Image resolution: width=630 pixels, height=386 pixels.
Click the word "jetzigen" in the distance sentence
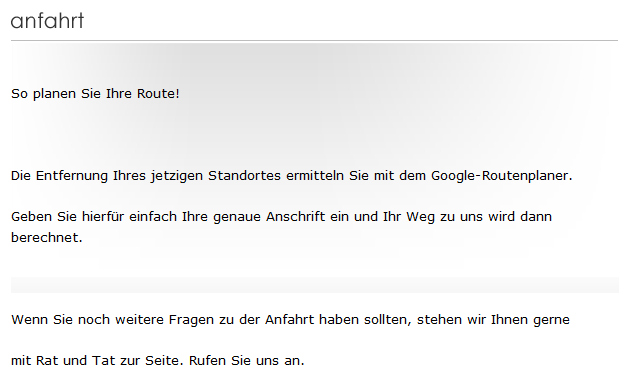[x=177, y=176]
